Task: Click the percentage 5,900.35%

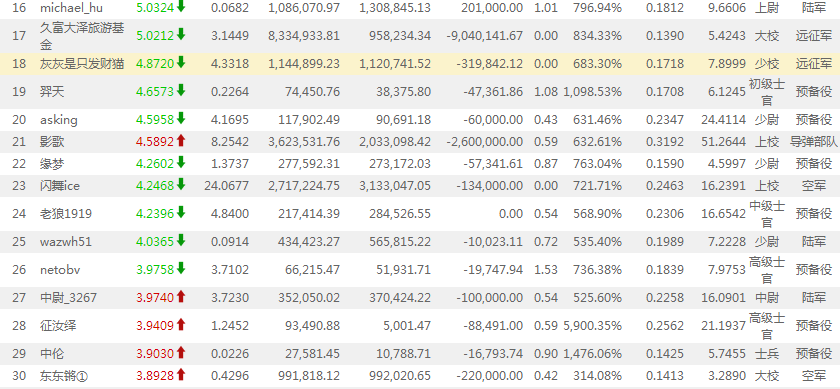Action: coord(592,325)
